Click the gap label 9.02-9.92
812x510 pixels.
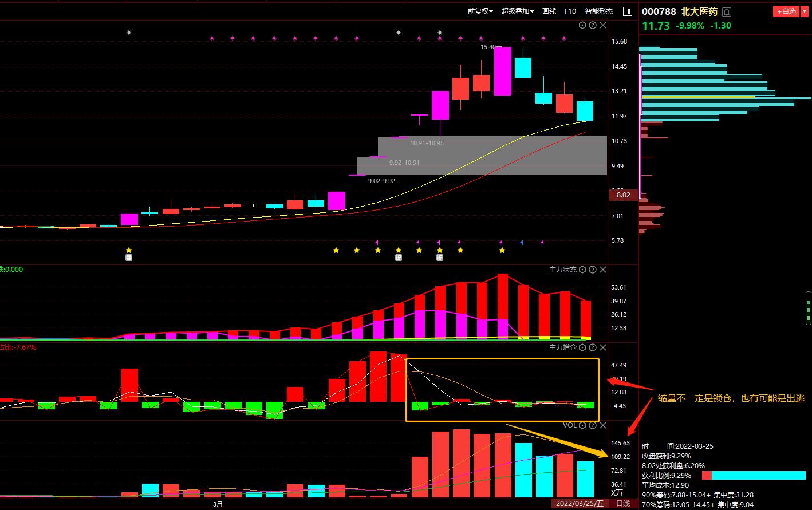coord(381,181)
